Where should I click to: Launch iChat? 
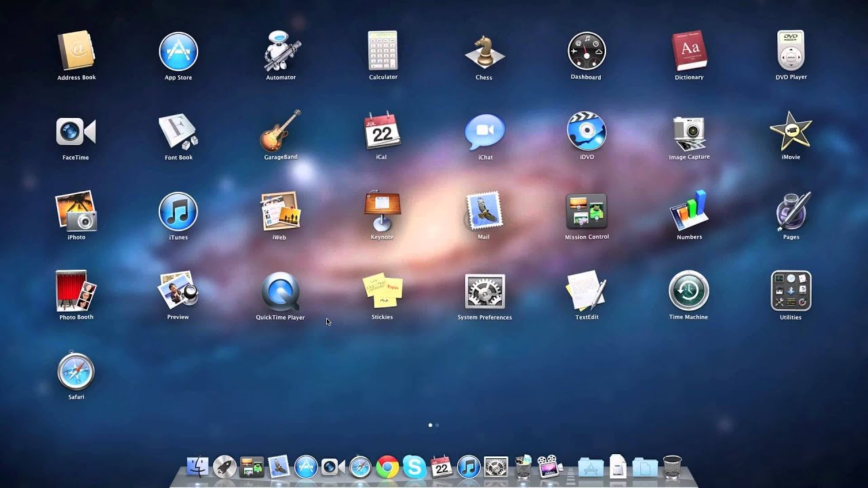pos(485,131)
